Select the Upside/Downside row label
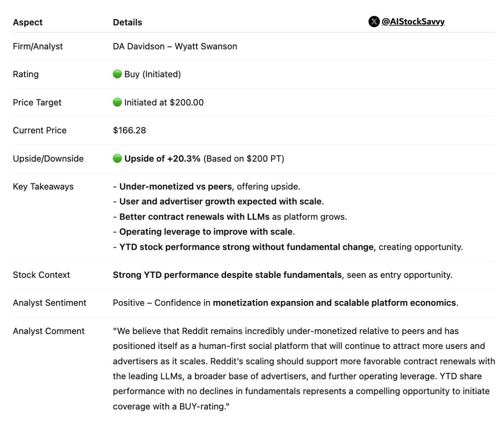Image resolution: width=504 pixels, height=424 pixels. (x=48, y=159)
